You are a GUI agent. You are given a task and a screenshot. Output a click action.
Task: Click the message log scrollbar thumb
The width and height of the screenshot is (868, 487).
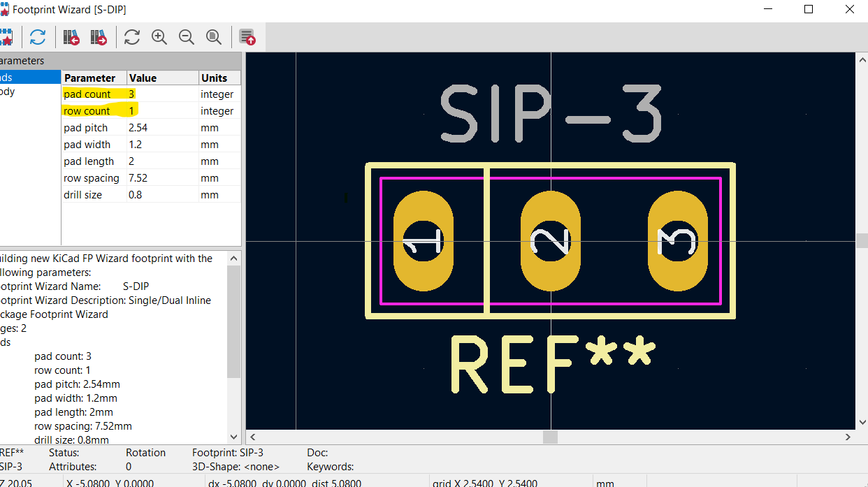[x=234, y=321]
